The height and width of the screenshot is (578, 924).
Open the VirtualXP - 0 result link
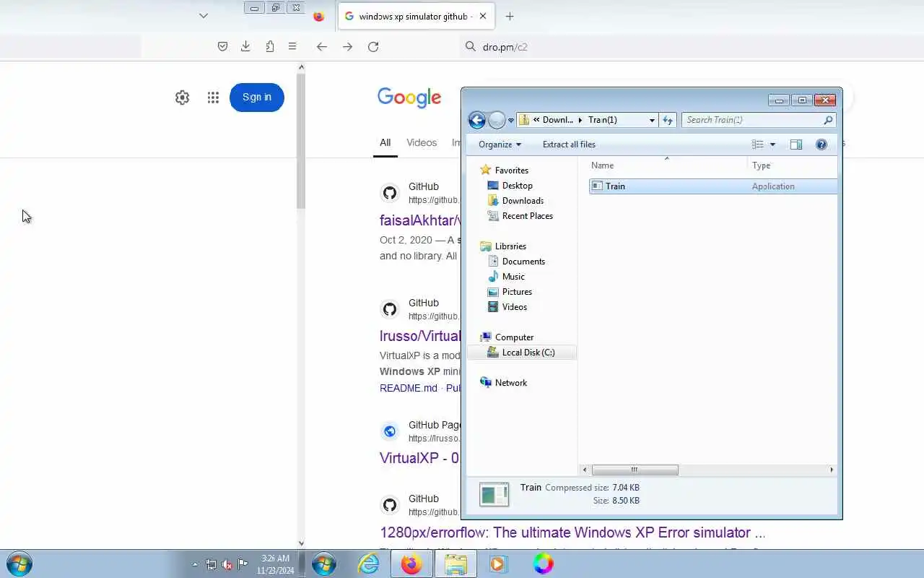[419, 458]
